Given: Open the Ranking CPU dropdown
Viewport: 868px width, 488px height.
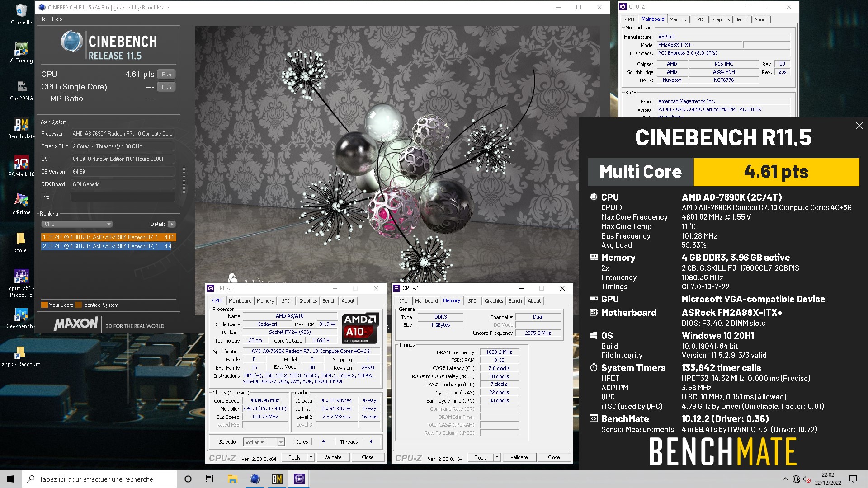Looking at the screenshot, I should (x=77, y=224).
